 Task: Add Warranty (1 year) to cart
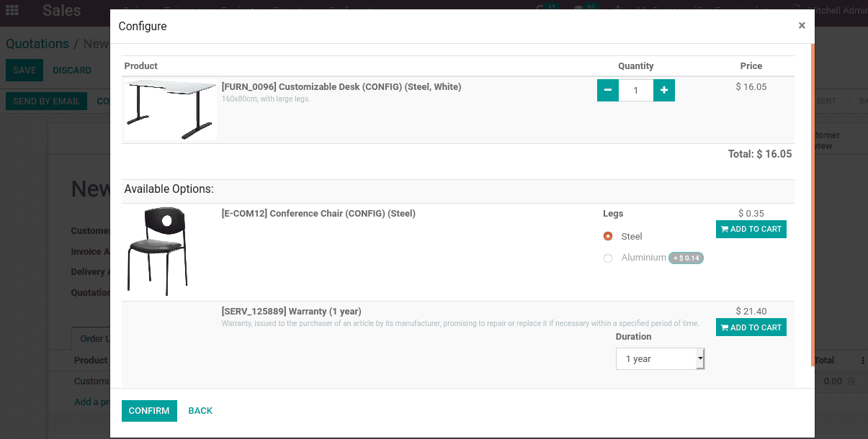point(751,327)
